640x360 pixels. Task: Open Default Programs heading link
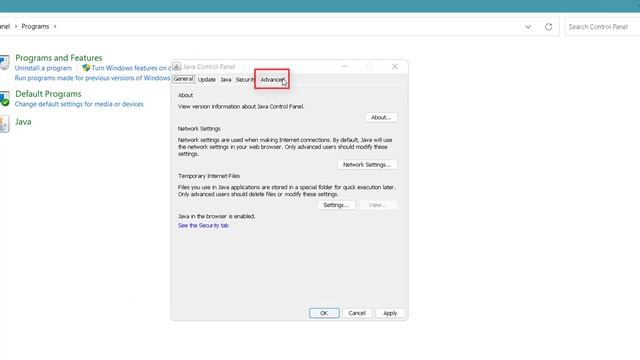[48, 93]
